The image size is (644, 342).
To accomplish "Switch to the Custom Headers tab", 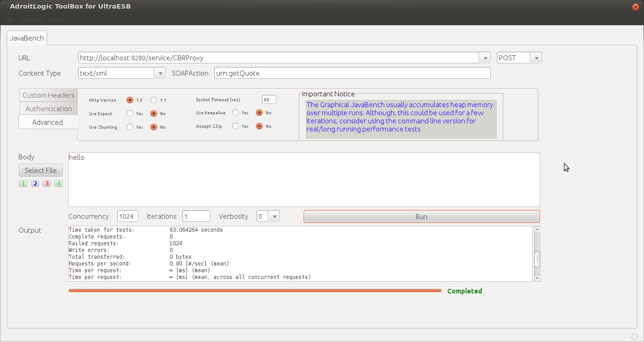I will (x=49, y=95).
